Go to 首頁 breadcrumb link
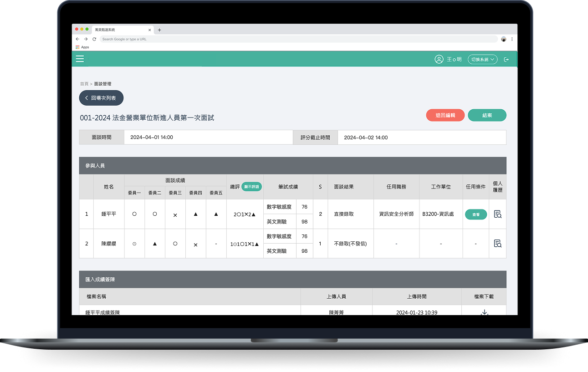This screenshot has width=588, height=372. pyautogui.click(x=84, y=84)
